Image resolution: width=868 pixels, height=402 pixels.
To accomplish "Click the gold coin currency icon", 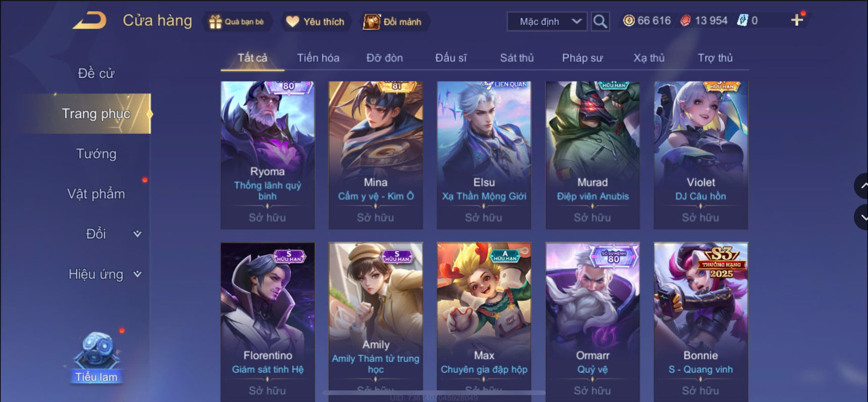I will point(629,21).
